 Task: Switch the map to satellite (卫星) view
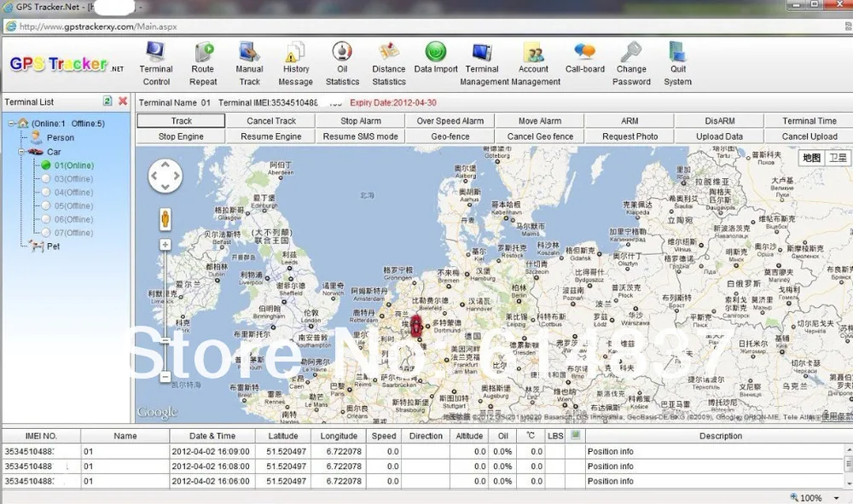[x=838, y=158]
